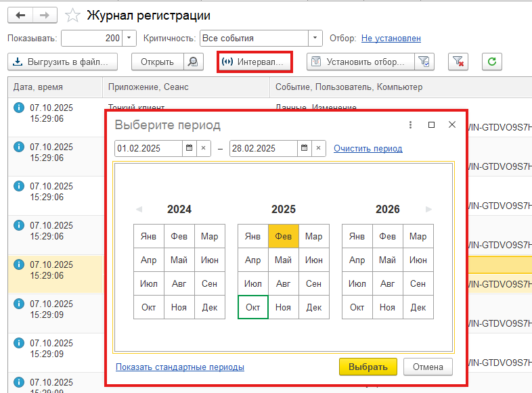This screenshot has height=393, width=532.
Task: Select Апр in the 2026 calendar
Action: [357, 260]
